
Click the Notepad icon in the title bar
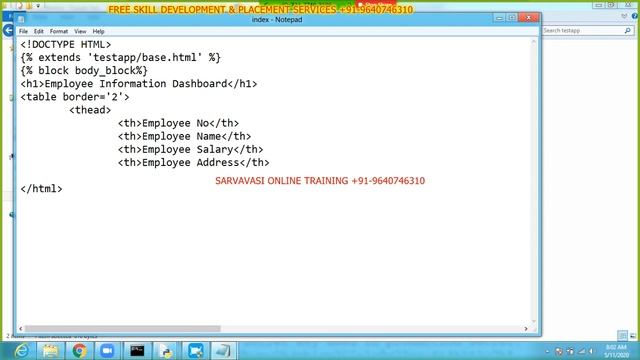[x=21, y=19]
